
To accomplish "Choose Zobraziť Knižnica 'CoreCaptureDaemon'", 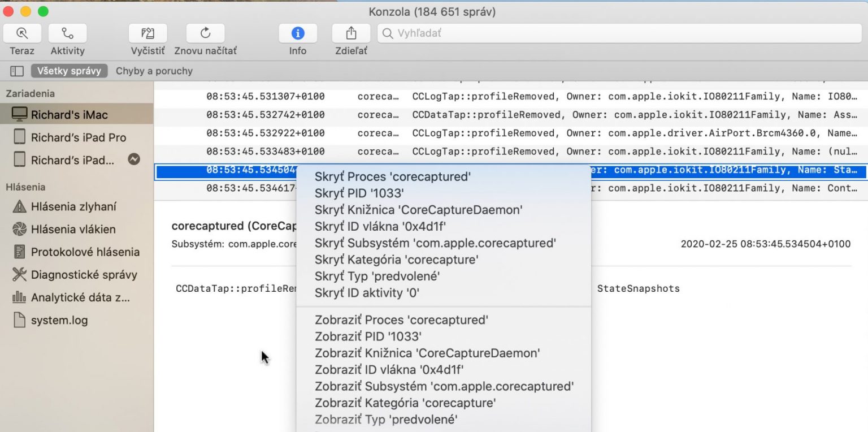I will tap(444, 353).
